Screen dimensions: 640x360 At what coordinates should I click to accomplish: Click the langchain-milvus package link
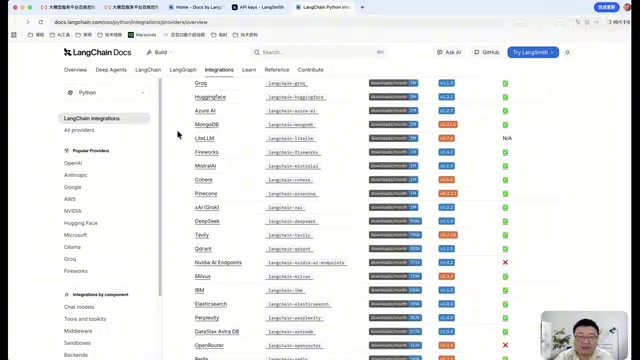pos(289,277)
